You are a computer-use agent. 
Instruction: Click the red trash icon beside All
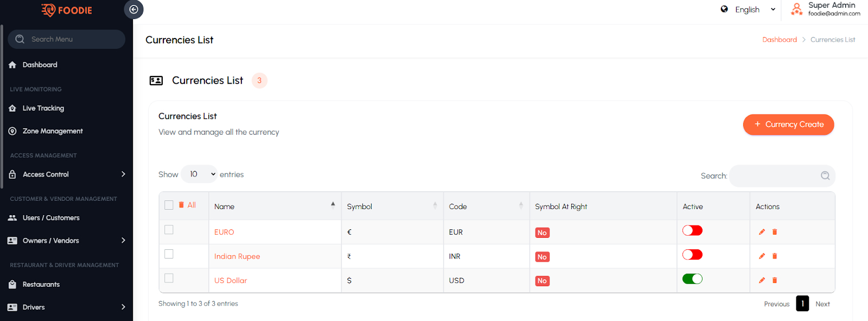181,205
